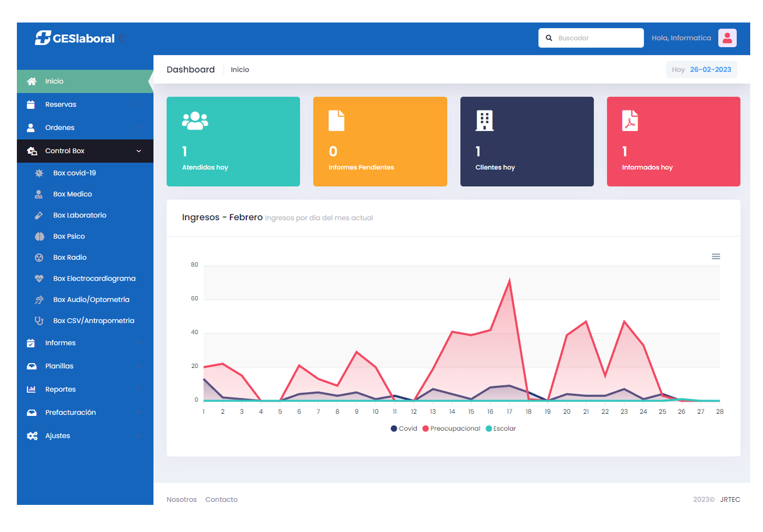Click the Box covid-19 virus icon

point(39,173)
